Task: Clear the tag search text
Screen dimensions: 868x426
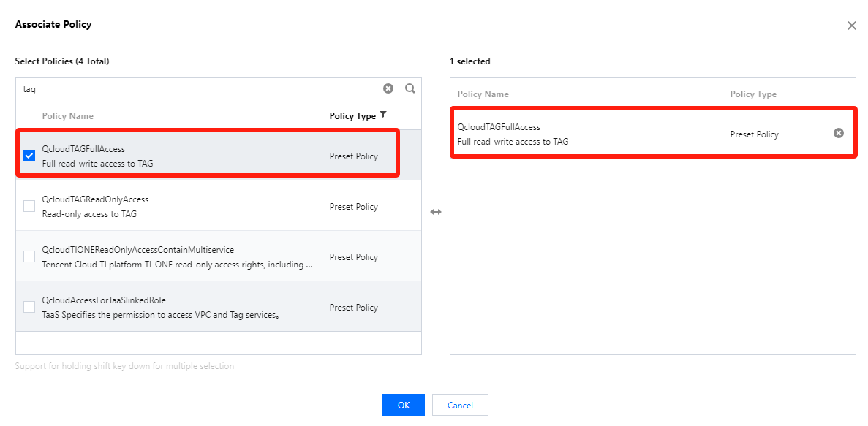Action: coord(388,88)
